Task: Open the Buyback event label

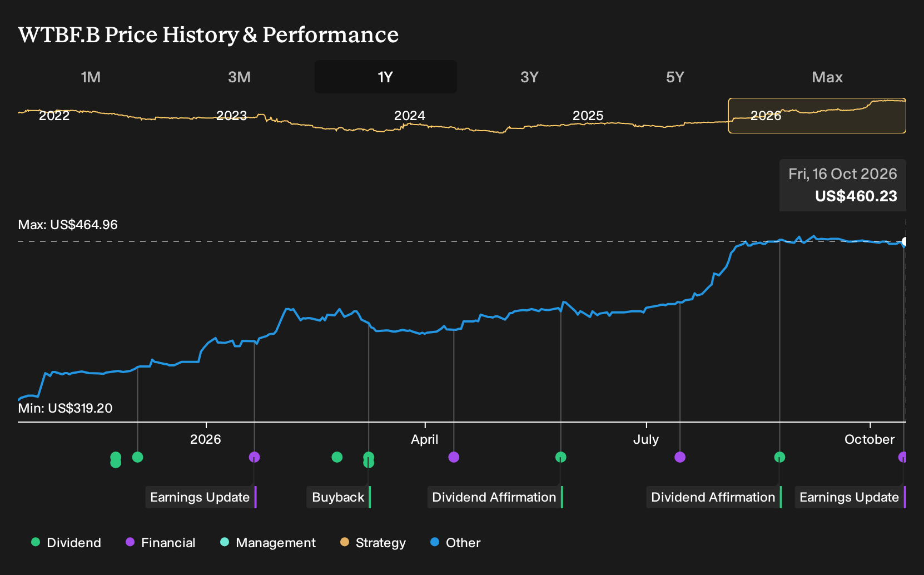Action: pos(339,497)
